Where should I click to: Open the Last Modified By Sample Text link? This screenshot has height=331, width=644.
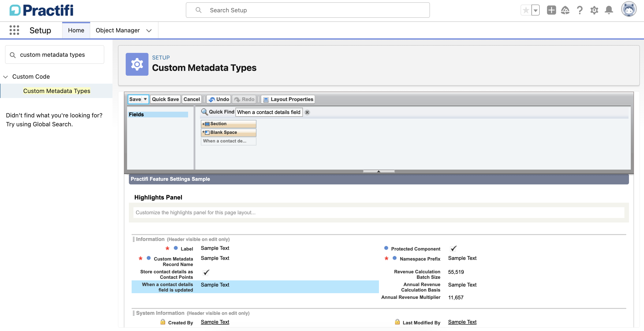(462, 322)
